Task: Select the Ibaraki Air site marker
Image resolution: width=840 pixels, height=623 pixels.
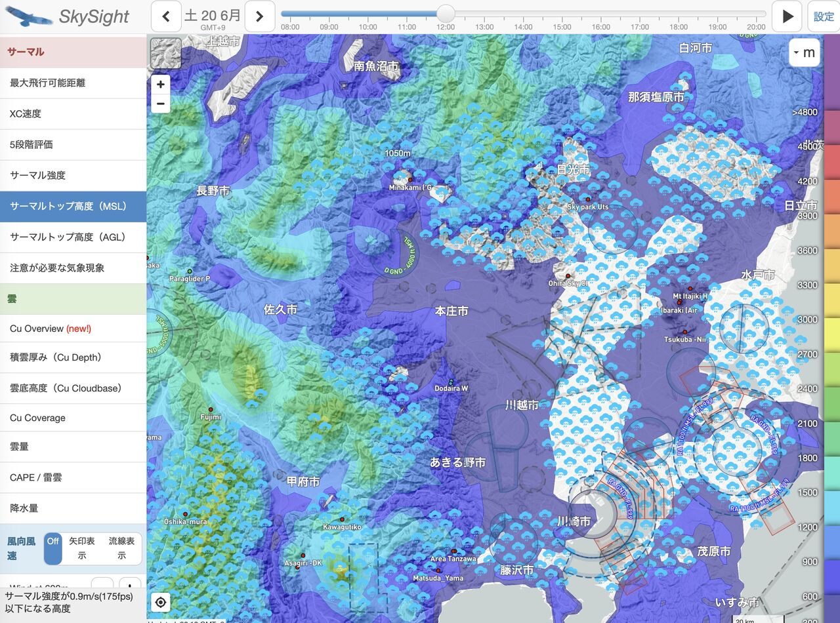Action: 679,303
